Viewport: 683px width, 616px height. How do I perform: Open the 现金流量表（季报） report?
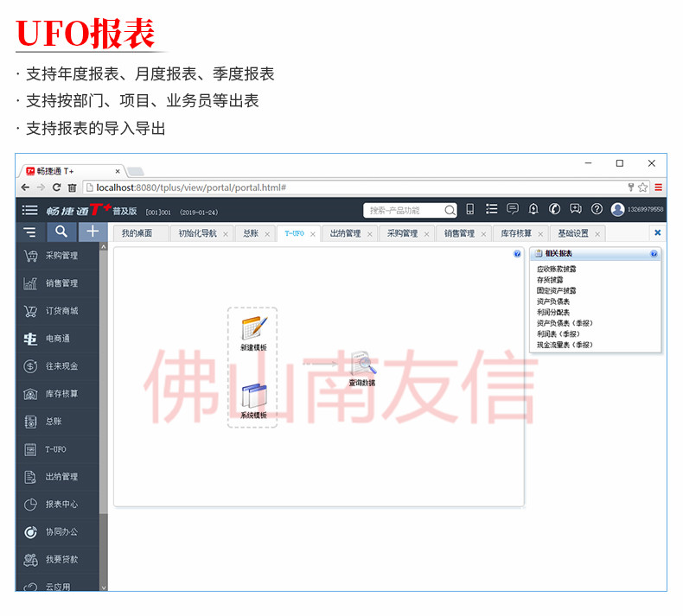tap(565, 345)
